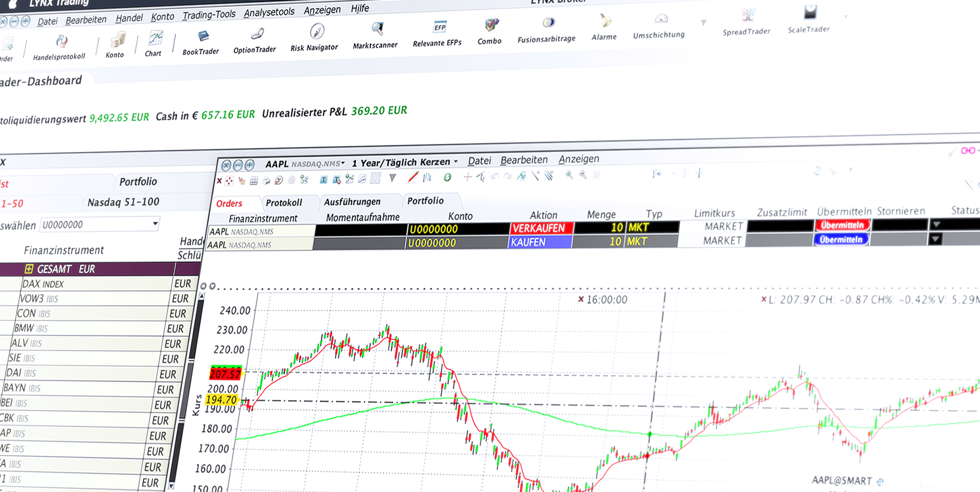Open the Handel menu
The height and width of the screenshot is (492, 980).
pos(129,18)
